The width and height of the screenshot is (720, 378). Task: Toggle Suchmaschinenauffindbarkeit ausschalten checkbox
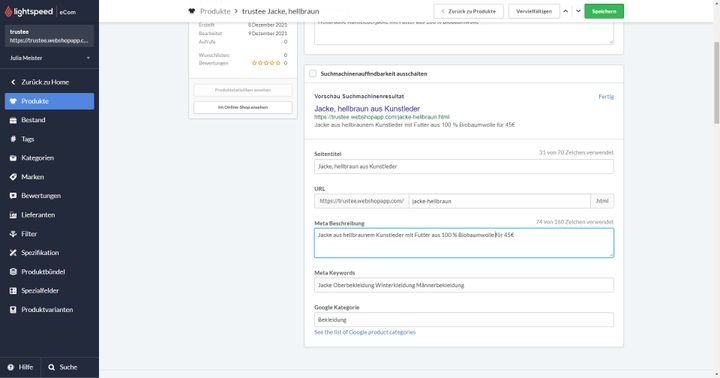313,73
